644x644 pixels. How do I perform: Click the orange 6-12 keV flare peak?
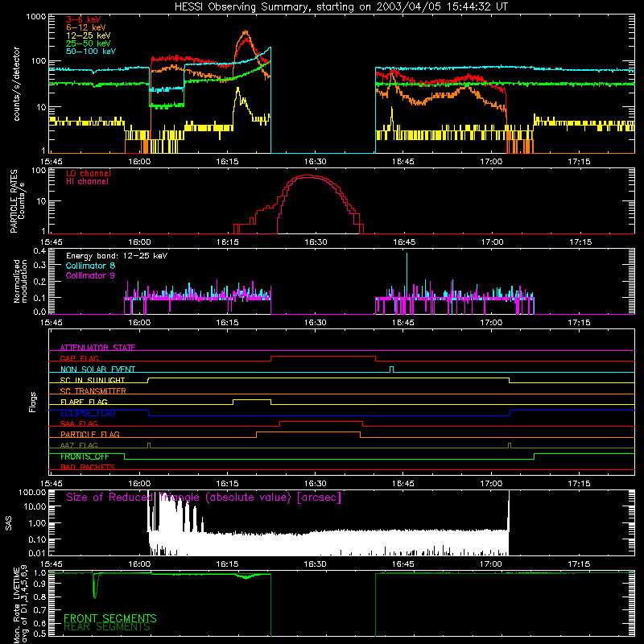click(246, 31)
